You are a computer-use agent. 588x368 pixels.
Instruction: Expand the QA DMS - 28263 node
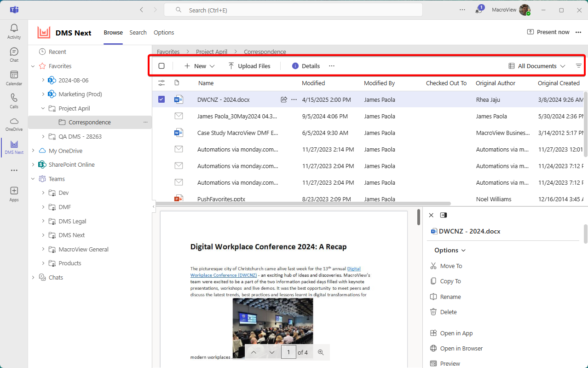point(43,137)
